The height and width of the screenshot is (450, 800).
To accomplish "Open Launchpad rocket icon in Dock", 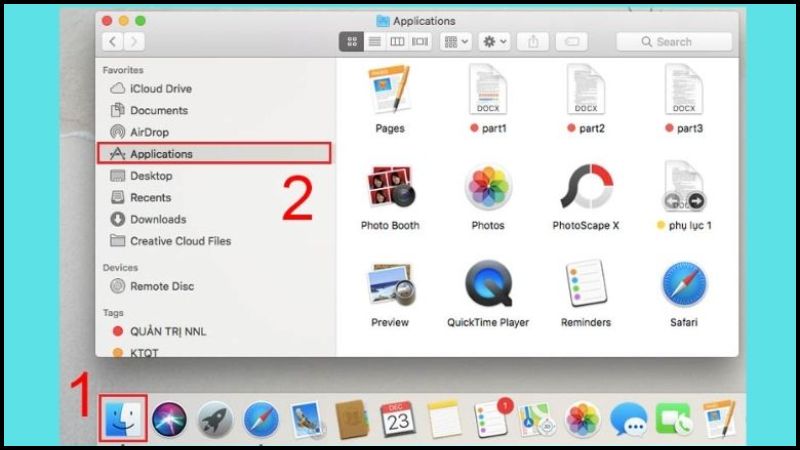I will click(x=215, y=420).
